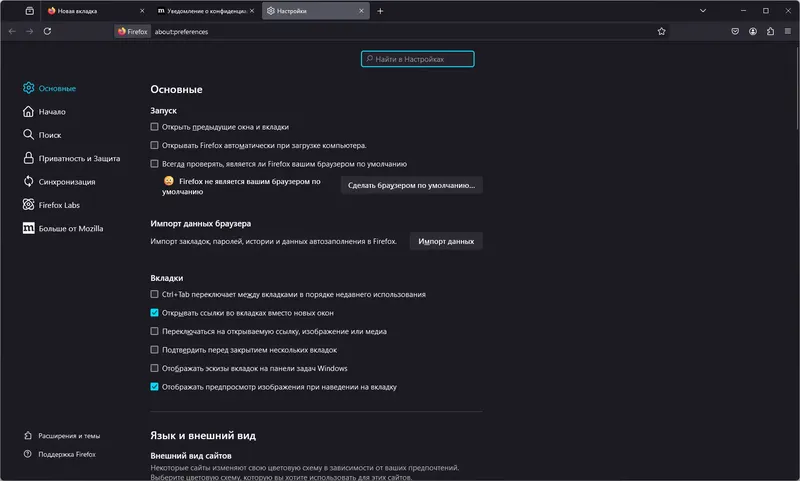Click the Импорт данных button
Screen dimensions: 800x481
point(446,241)
